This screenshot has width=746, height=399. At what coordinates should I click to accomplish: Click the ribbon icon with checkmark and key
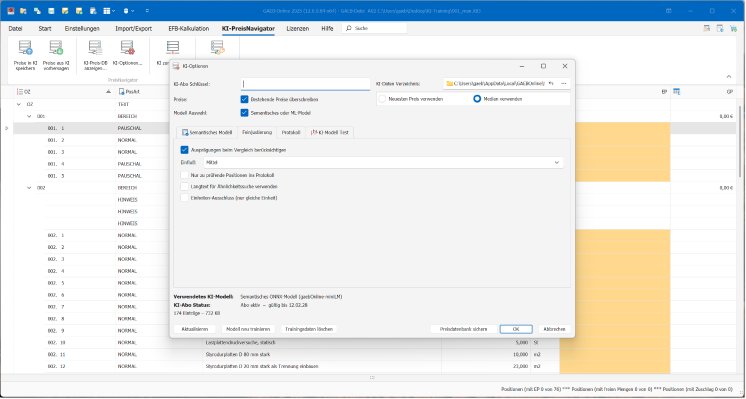217,48
